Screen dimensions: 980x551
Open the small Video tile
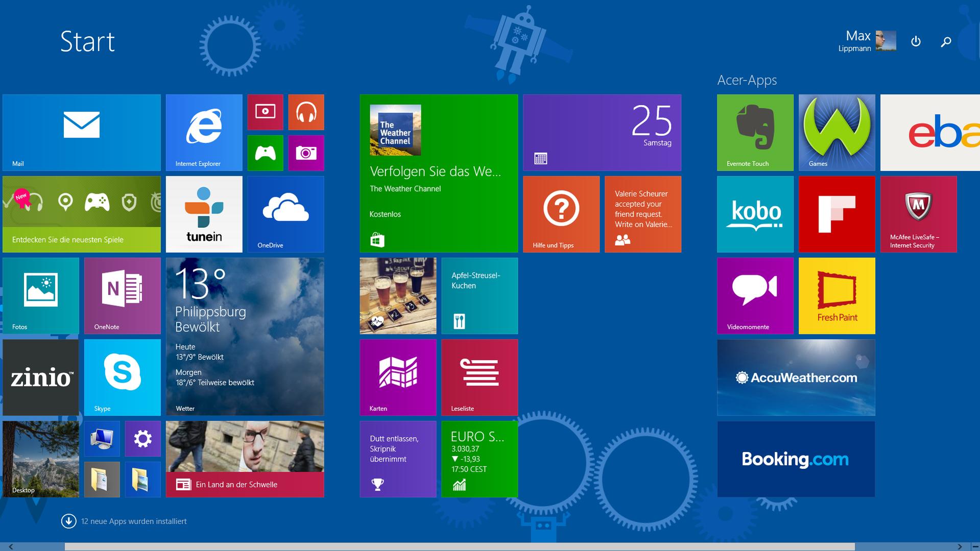(x=266, y=112)
